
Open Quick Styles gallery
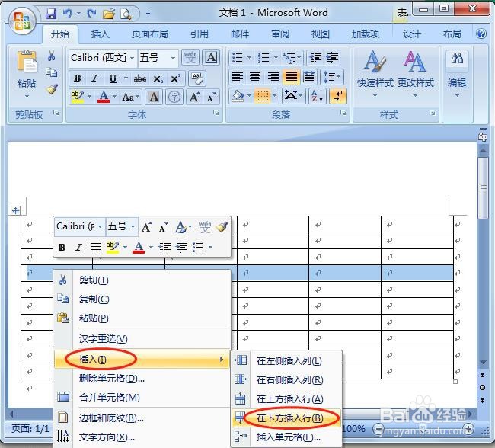pyautogui.click(x=375, y=73)
